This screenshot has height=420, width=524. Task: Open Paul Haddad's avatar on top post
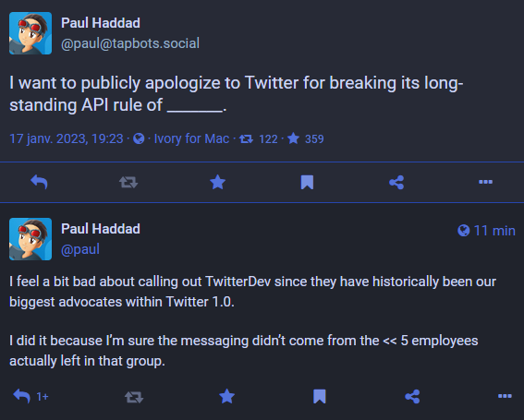click(30, 33)
